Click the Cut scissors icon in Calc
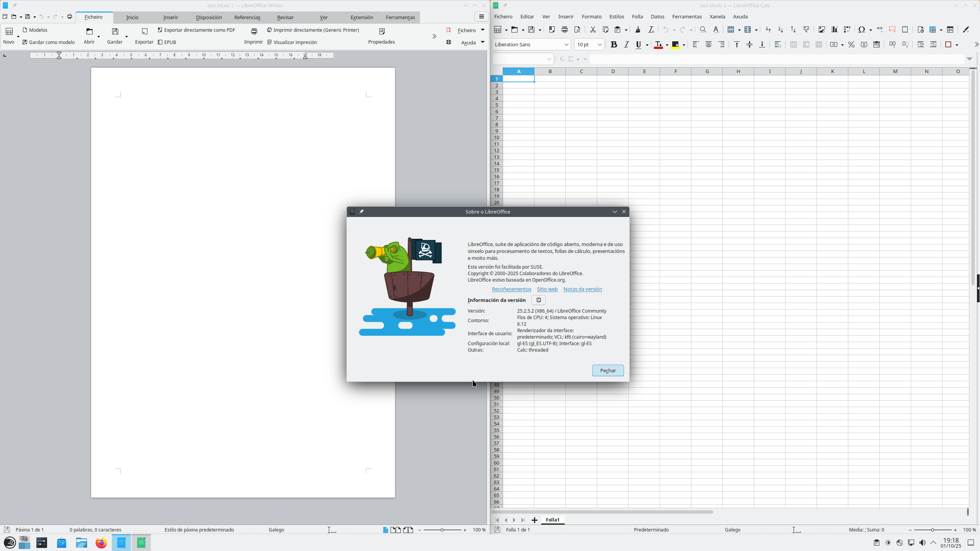980x551 pixels. pos(593,30)
